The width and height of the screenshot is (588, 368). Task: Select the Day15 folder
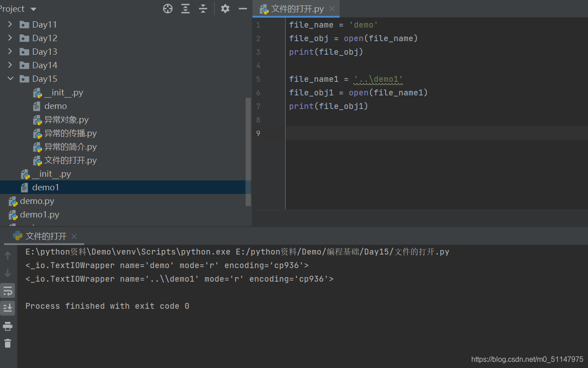click(x=44, y=79)
